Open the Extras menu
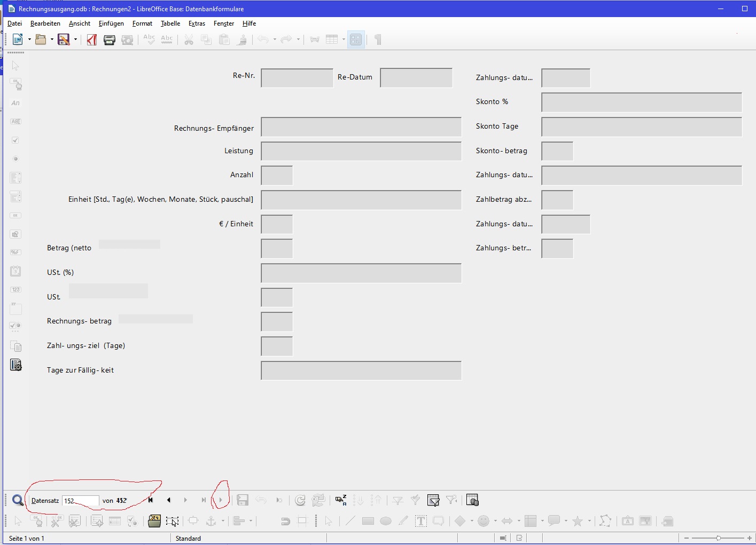Image resolution: width=756 pixels, height=545 pixels. click(197, 23)
